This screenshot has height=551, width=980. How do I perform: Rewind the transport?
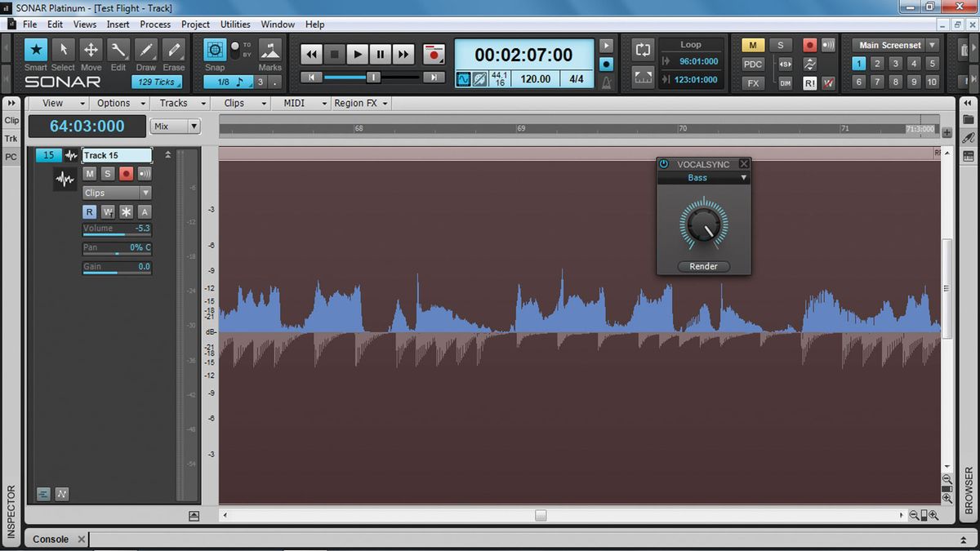pos(311,55)
